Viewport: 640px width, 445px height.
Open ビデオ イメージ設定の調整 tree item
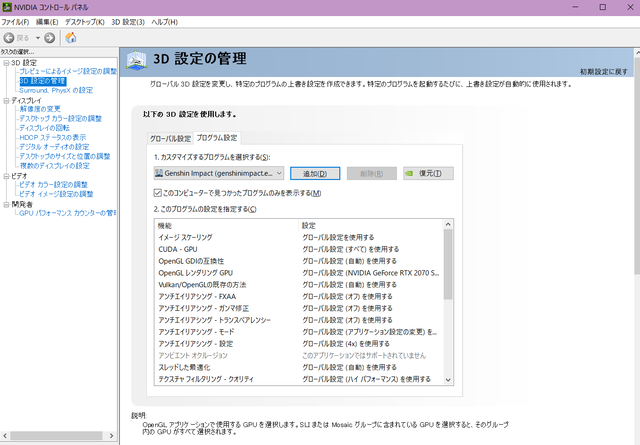(x=56, y=194)
